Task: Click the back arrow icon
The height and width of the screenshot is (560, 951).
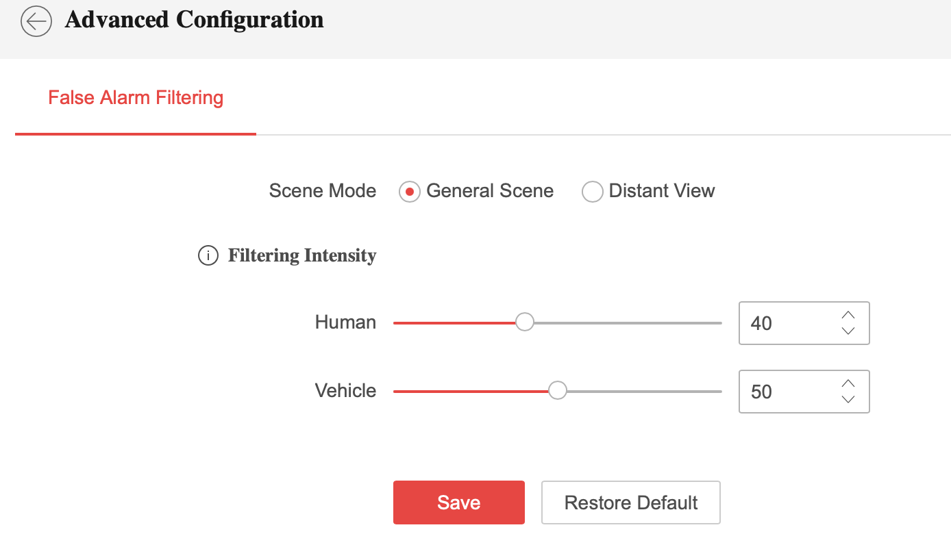Action: [x=36, y=22]
